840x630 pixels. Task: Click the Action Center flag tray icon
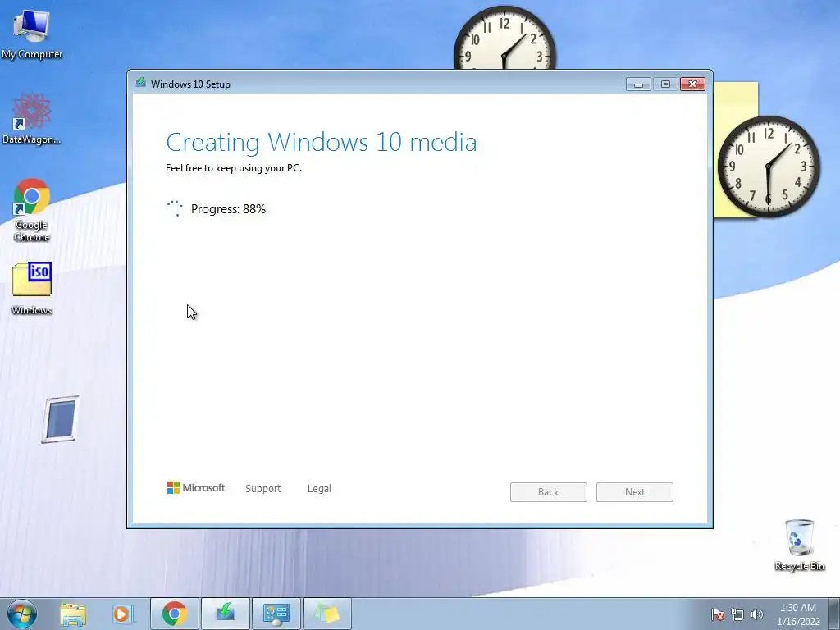717,614
